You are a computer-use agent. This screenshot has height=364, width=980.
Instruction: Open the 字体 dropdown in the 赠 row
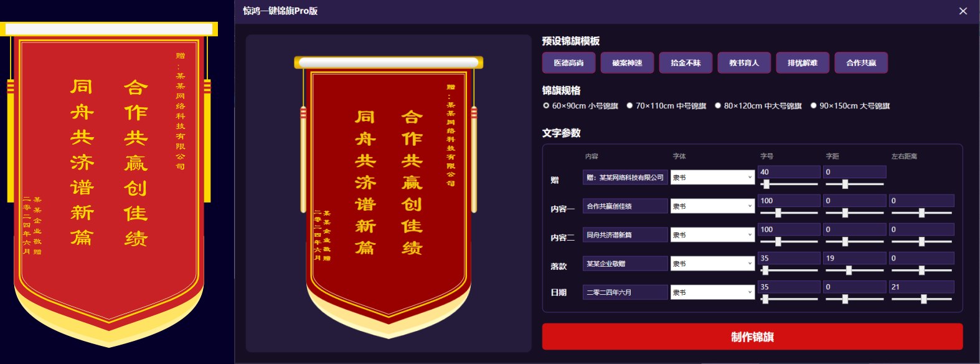point(712,178)
